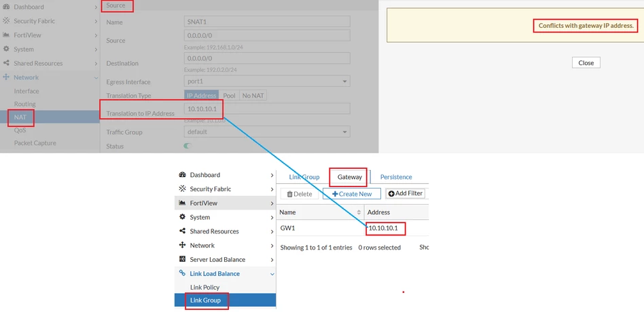This screenshot has width=644, height=312.
Task: Open Egress Interface dropdown port1
Action: pyautogui.click(x=267, y=81)
